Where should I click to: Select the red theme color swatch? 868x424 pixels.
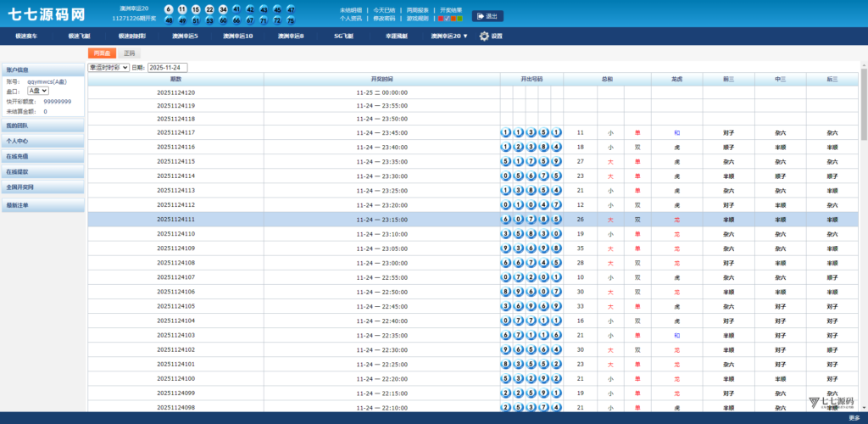pos(442,18)
